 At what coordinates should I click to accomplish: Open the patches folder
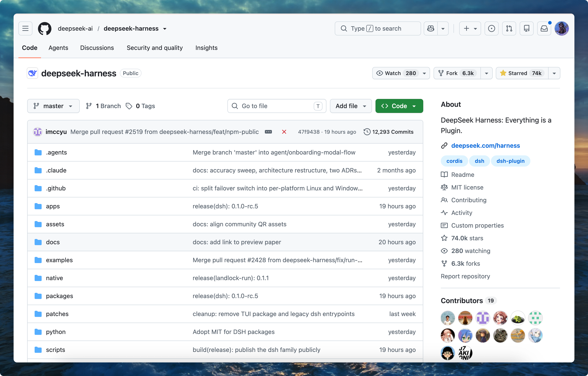pyautogui.click(x=57, y=314)
